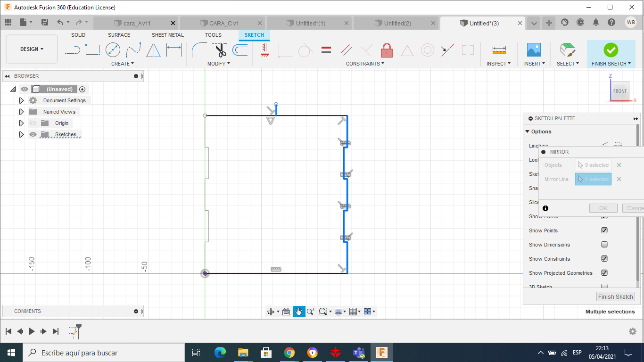Apply the Fix/Unfix lock constraint
This screenshot has width=644, height=362.
pos(387,50)
